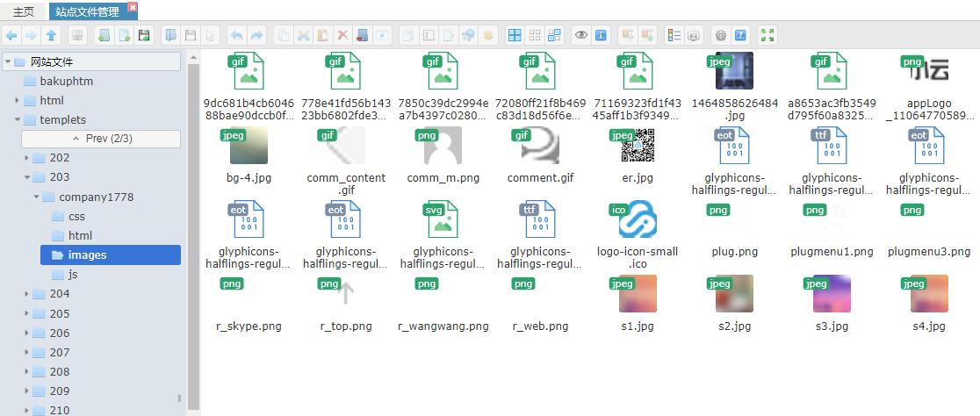Open html folder under company1778

click(x=80, y=235)
